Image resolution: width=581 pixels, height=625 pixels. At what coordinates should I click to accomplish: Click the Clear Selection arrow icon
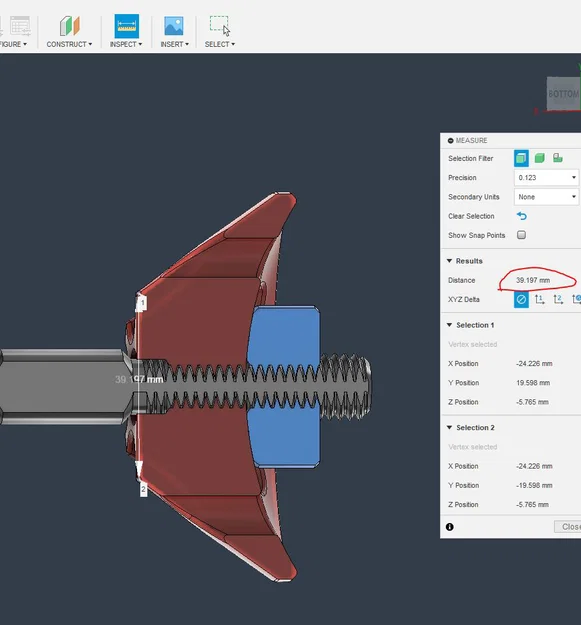point(522,216)
